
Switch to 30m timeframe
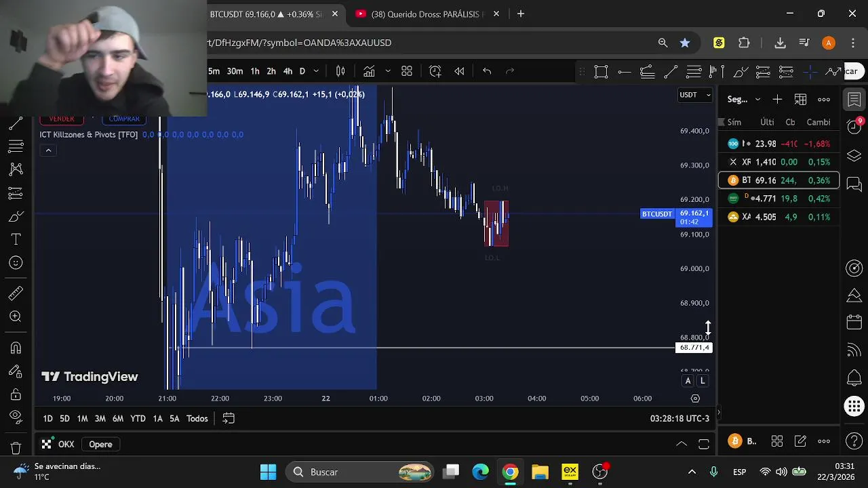[235, 71]
